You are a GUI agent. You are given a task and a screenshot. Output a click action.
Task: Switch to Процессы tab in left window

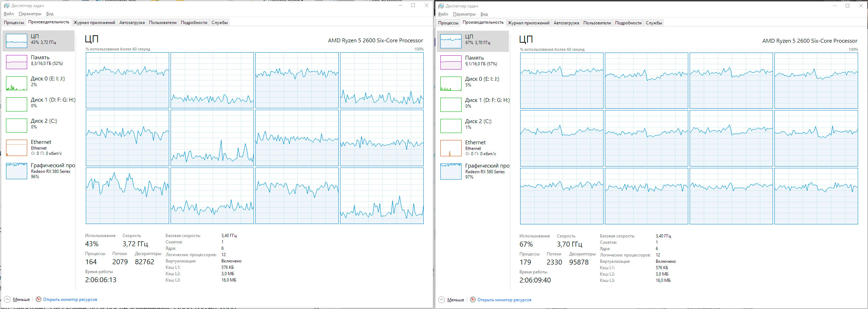pyautogui.click(x=14, y=23)
